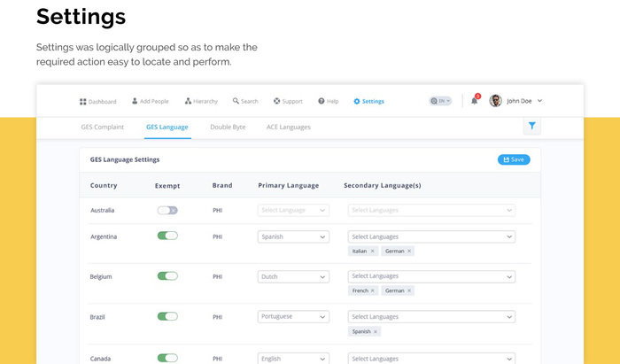Image resolution: width=620 pixels, height=364 pixels.
Task: Open the Dashboard grid icon
Action: click(x=82, y=102)
